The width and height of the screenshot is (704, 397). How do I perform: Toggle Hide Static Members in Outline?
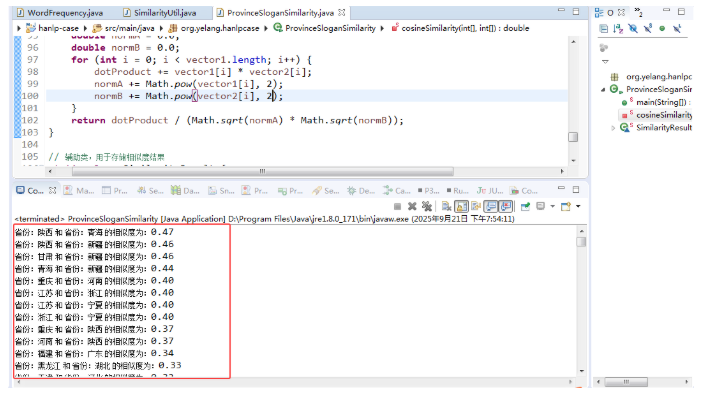pyautogui.click(x=648, y=29)
